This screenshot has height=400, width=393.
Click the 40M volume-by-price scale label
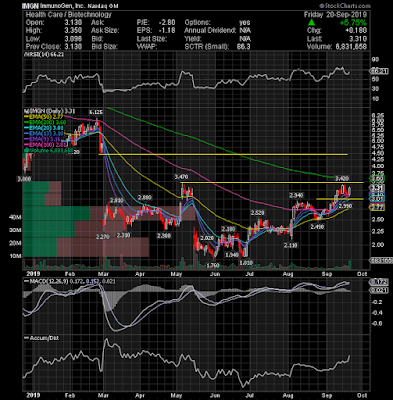click(x=15, y=218)
